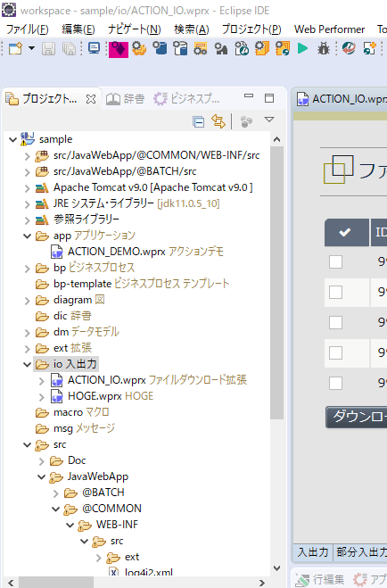Click the blue monitor toolbar icon

(94, 48)
